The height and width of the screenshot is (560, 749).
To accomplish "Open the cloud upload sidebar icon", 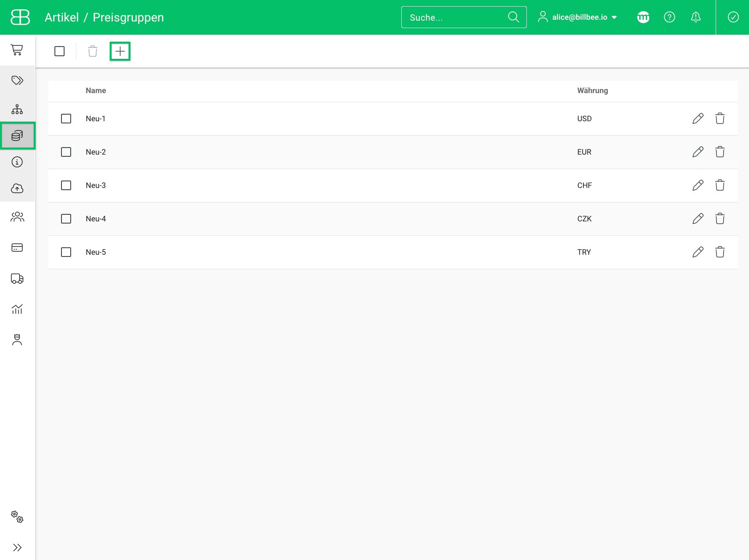I will pyautogui.click(x=17, y=188).
